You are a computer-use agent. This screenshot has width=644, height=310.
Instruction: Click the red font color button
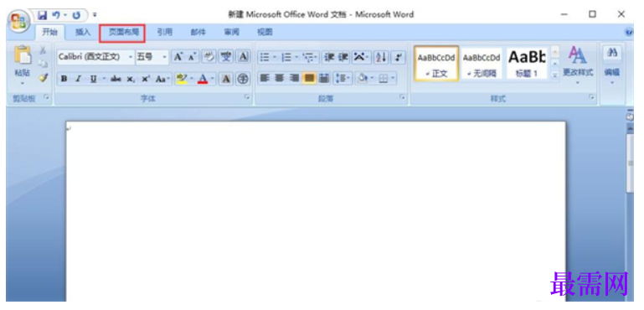pyautogui.click(x=203, y=78)
